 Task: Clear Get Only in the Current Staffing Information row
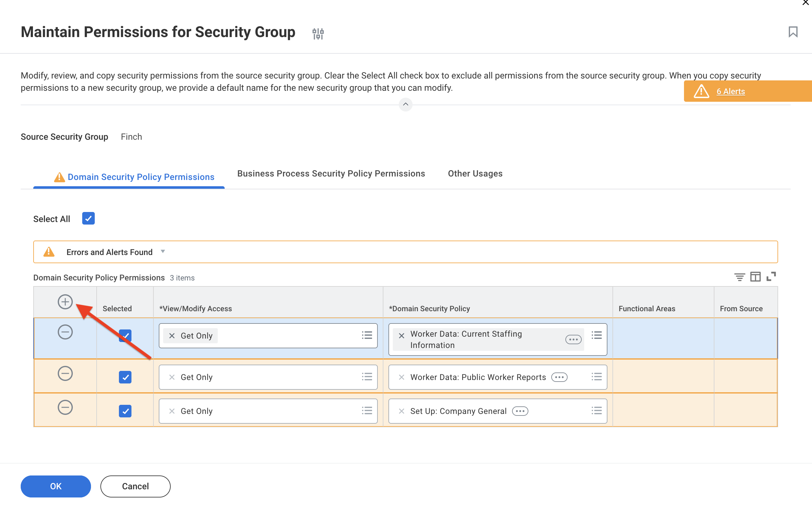(x=172, y=336)
